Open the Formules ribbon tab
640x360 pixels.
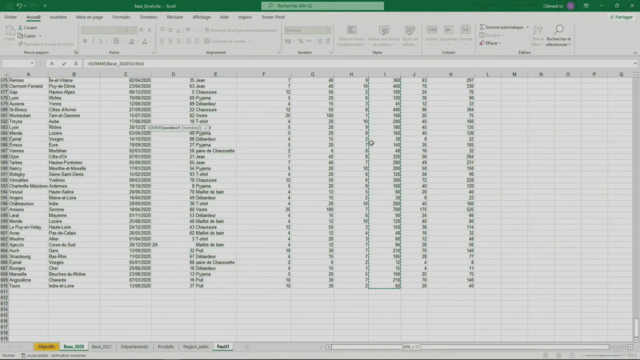click(121, 17)
